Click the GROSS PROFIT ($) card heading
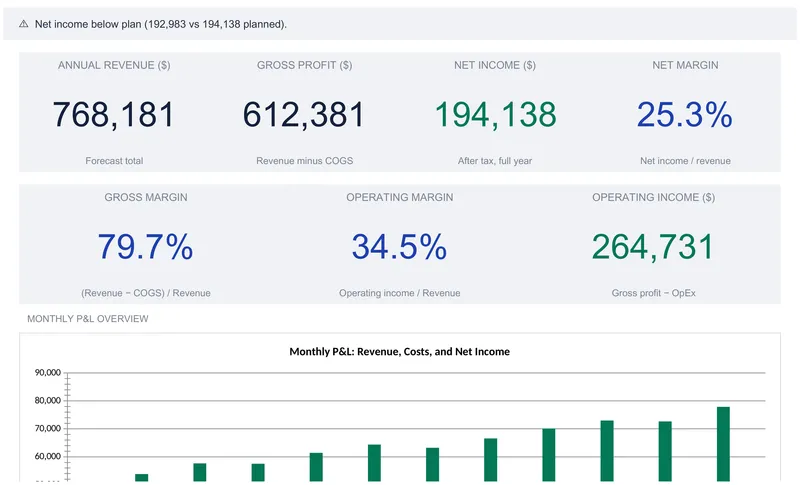 (x=305, y=65)
